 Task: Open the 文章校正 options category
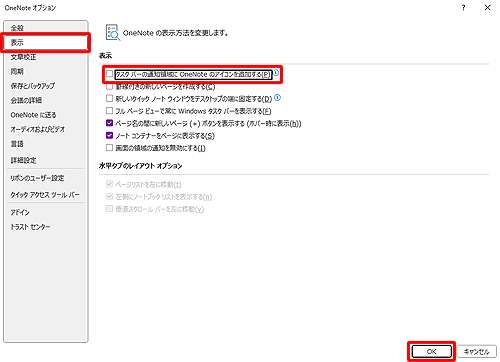coord(45,57)
